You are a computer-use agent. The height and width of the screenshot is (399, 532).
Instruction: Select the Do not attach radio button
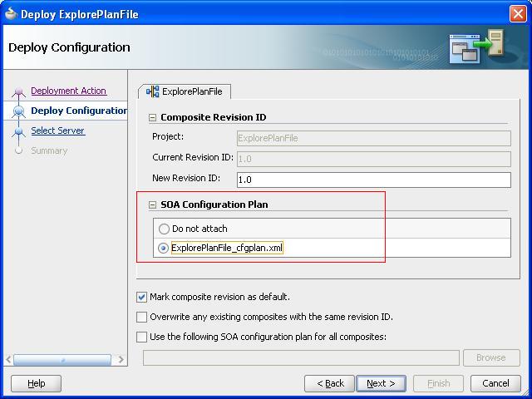(164, 229)
